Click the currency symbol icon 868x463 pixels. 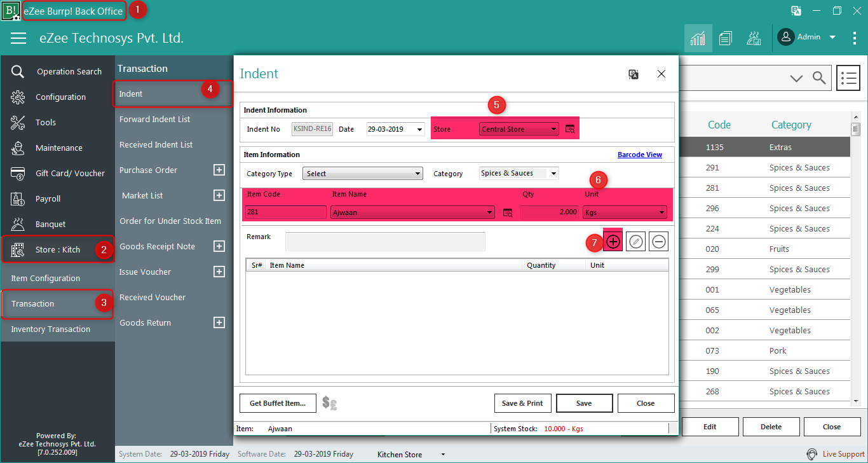coord(330,403)
